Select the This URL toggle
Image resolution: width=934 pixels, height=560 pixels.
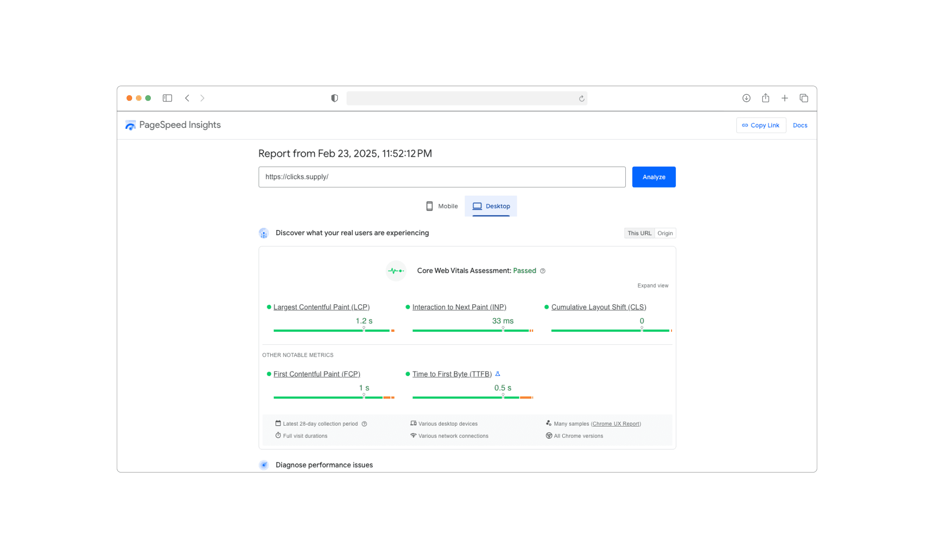coord(639,233)
